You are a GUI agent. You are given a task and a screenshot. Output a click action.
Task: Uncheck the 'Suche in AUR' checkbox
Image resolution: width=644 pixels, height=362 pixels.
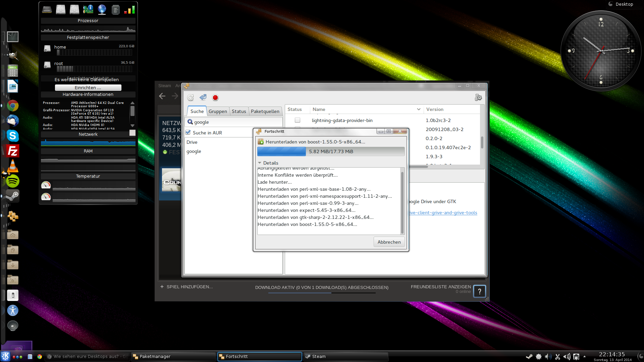tap(188, 133)
